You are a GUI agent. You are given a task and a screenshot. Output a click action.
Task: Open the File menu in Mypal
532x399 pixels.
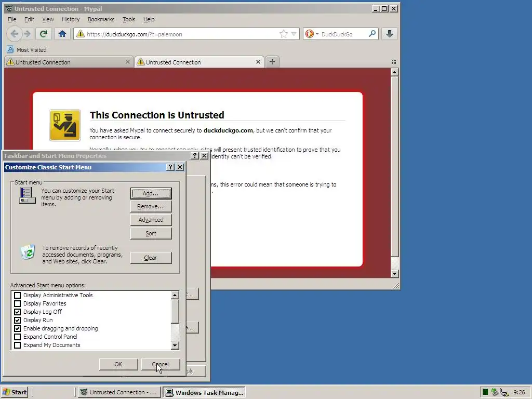pos(12,19)
